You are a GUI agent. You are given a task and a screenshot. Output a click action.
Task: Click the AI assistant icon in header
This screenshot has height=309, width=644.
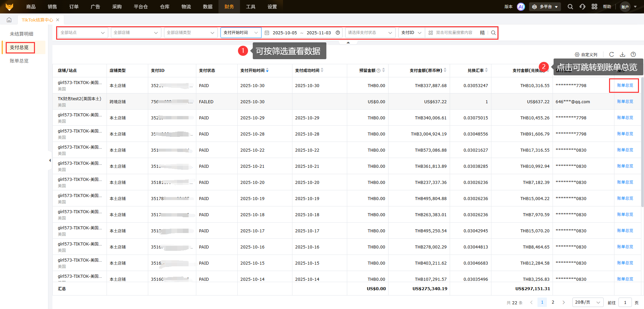[x=521, y=7]
